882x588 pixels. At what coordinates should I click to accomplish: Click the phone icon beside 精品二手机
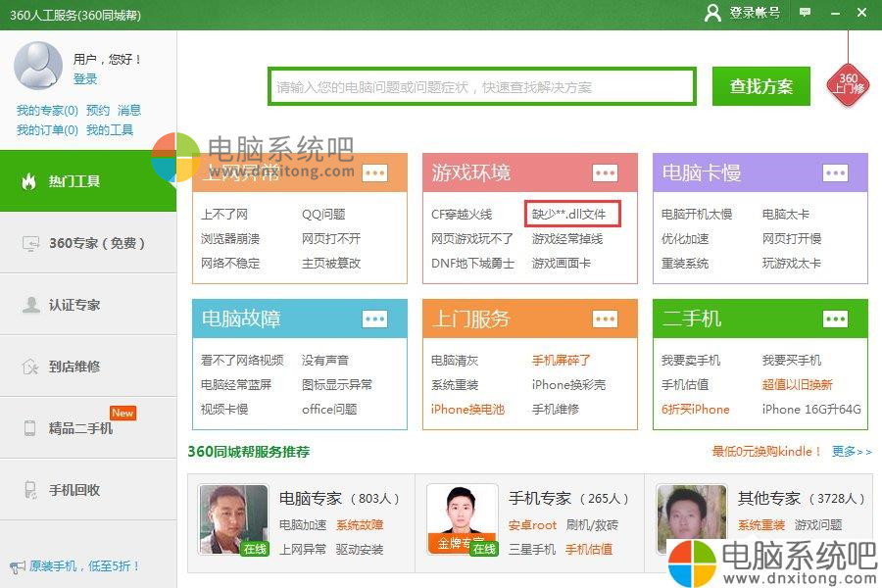coord(29,428)
